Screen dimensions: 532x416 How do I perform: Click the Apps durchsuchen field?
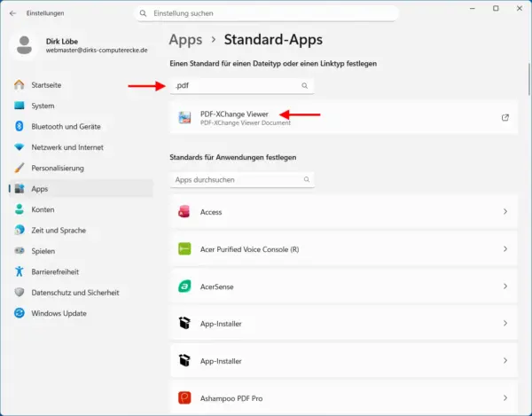coord(242,180)
